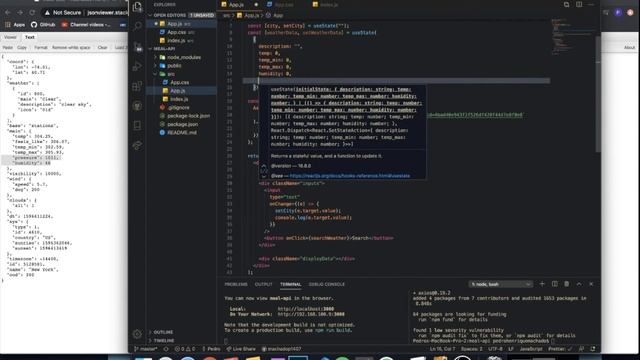Select App.css in Open Editors list

tap(181, 32)
